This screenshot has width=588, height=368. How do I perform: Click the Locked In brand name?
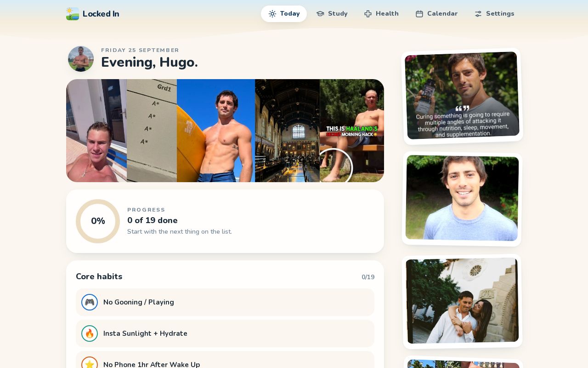[101, 14]
